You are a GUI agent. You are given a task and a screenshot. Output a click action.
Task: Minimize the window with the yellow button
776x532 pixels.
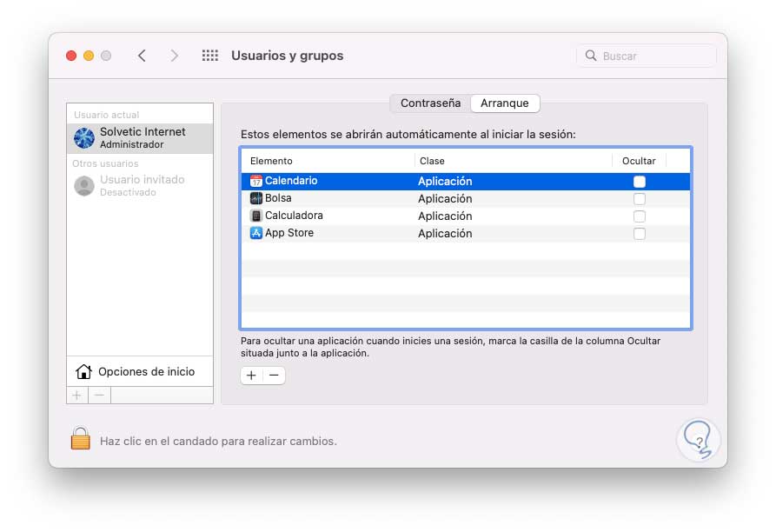click(89, 56)
